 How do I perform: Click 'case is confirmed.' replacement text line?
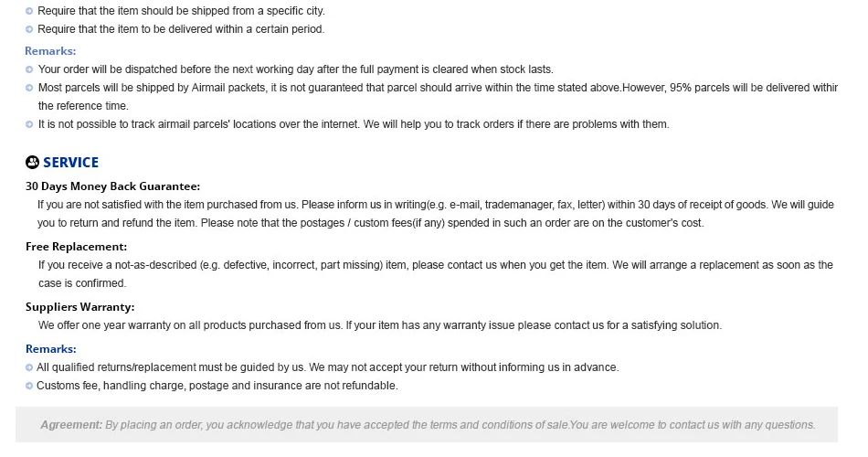pyautogui.click(x=82, y=283)
